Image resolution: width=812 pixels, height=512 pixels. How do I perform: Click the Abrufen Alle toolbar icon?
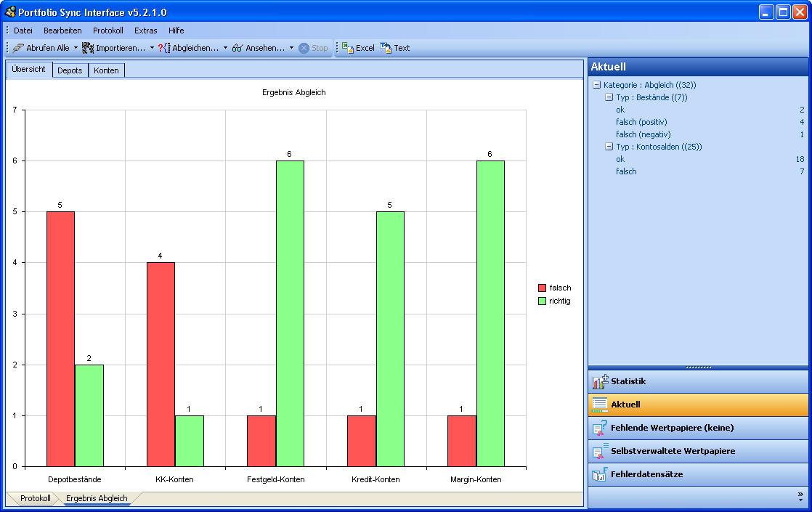18,48
